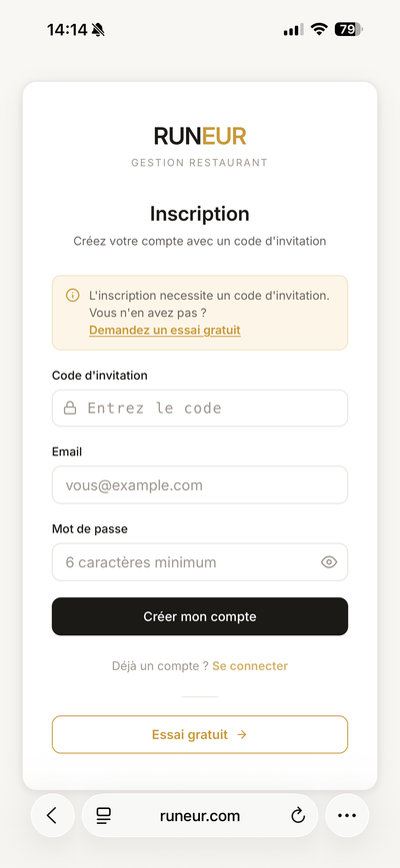The width and height of the screenshot is (400, 868).
Task: Follow the Se connecter link
Action: pos(250,666)
